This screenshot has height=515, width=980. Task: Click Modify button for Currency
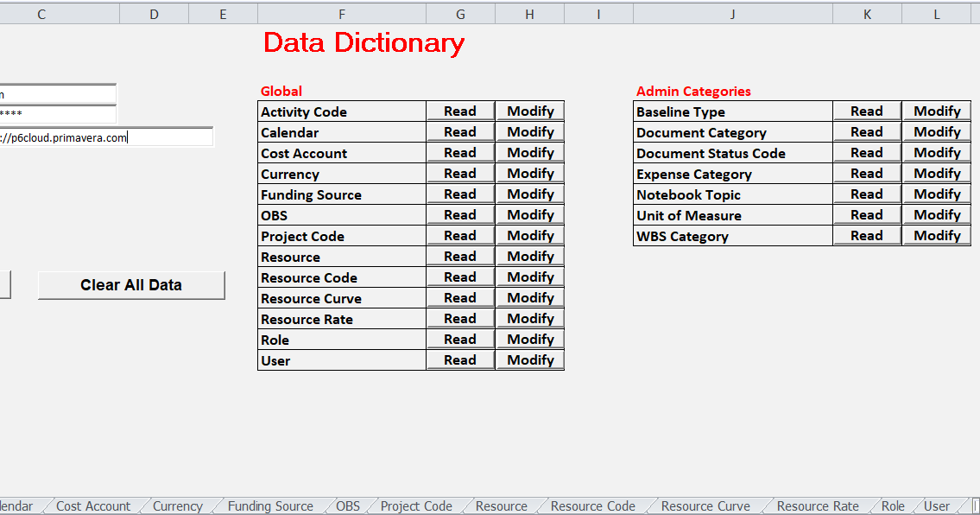tap(529, 173)
